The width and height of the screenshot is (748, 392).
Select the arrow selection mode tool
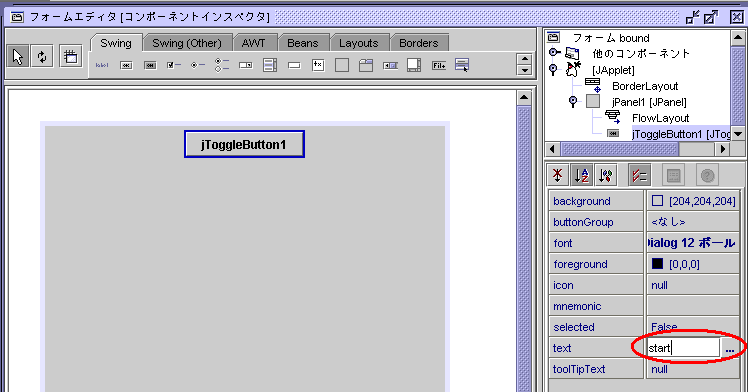18,57
